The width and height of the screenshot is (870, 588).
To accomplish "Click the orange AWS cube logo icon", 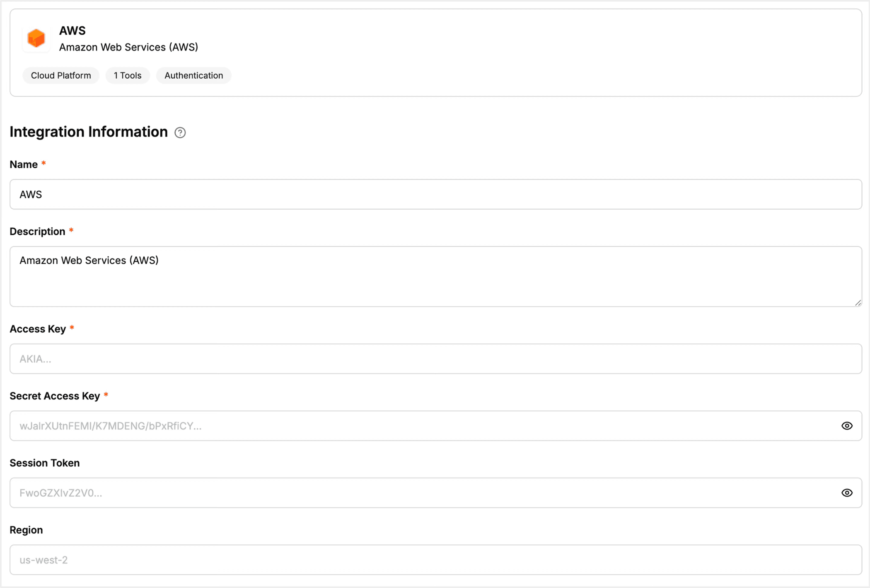I will click(36, 38).
